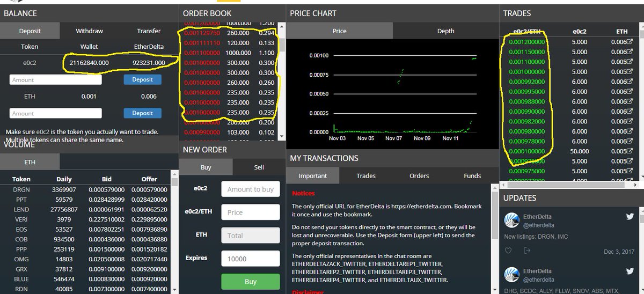
Task: Select the BLUE token row in Volume
Action: click(x=86, y=280)
